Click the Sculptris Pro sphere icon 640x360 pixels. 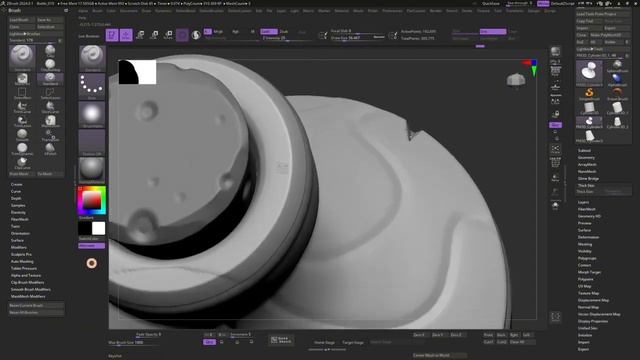(x=196, y=35)
